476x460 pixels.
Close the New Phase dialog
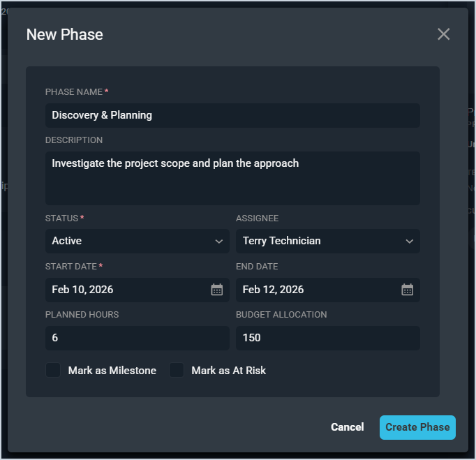click(x=443, y=34)
